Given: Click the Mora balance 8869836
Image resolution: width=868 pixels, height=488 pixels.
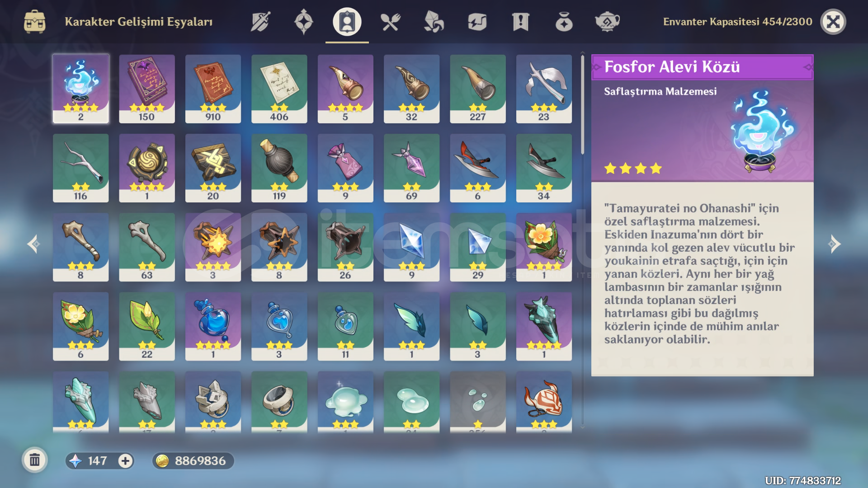Looking at the screenshot, I should (193, 461).
